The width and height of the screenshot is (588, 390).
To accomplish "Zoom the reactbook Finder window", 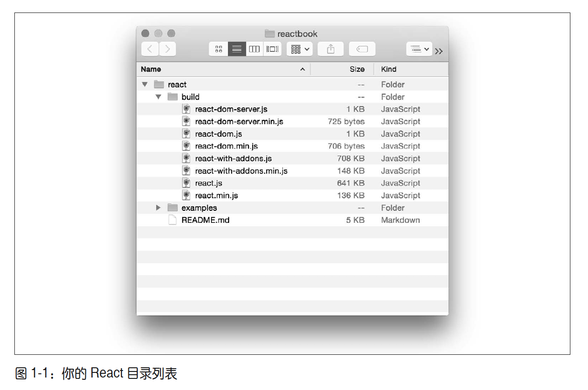I will tap(171, 33).
